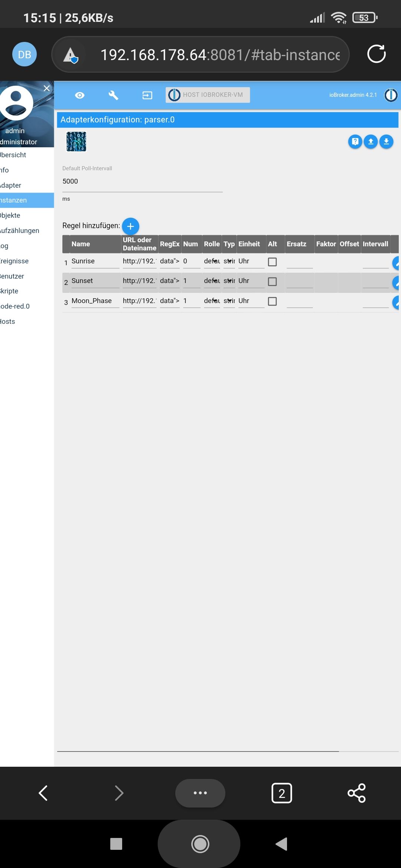Click the RegEx field in Sunset row
Screen dimensions: 401x868
(x=170, y=281)
